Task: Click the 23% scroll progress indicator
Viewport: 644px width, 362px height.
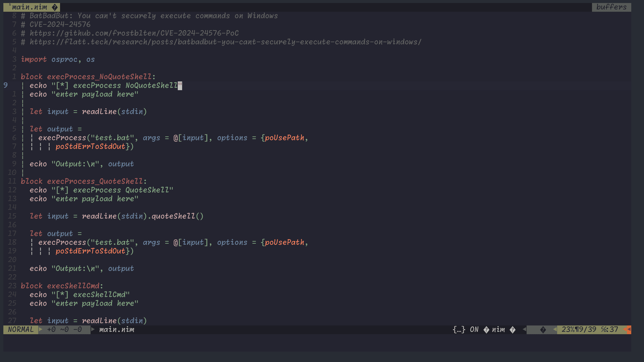Action: coord(568,329)
